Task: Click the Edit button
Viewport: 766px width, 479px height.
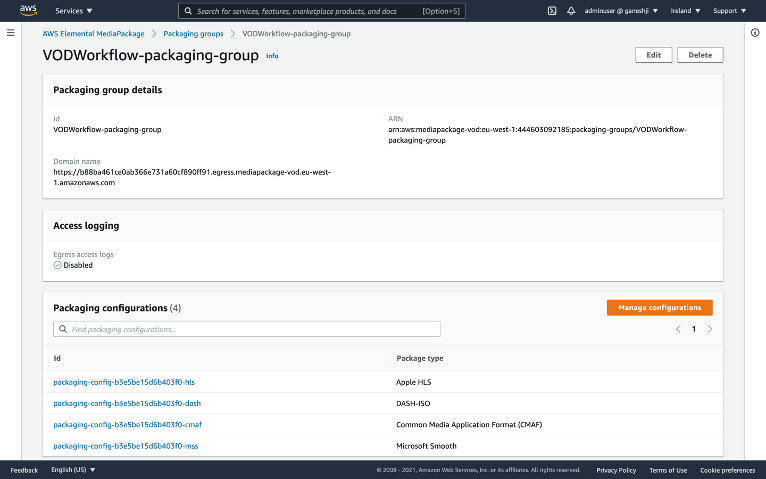Action: coord(654,55)
